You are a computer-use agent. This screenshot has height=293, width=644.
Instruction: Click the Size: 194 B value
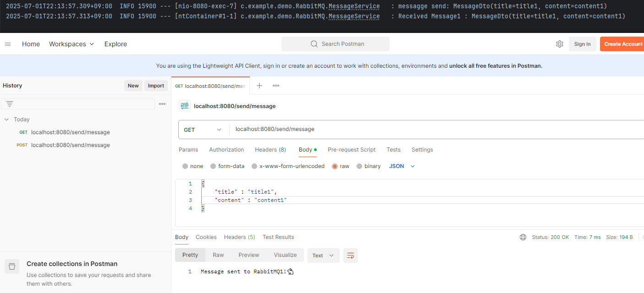click(619, 237)
